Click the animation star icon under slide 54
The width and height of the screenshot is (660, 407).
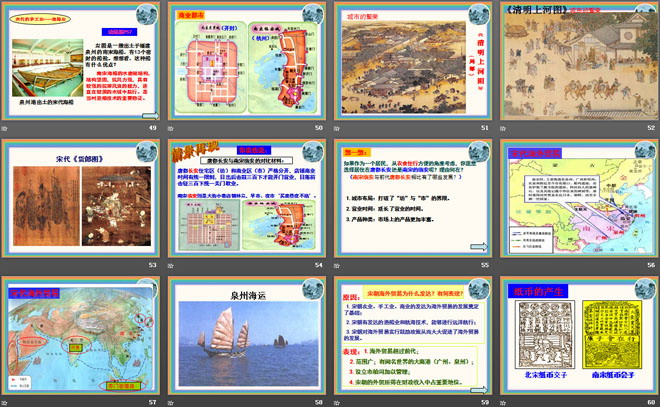(170, 266)
